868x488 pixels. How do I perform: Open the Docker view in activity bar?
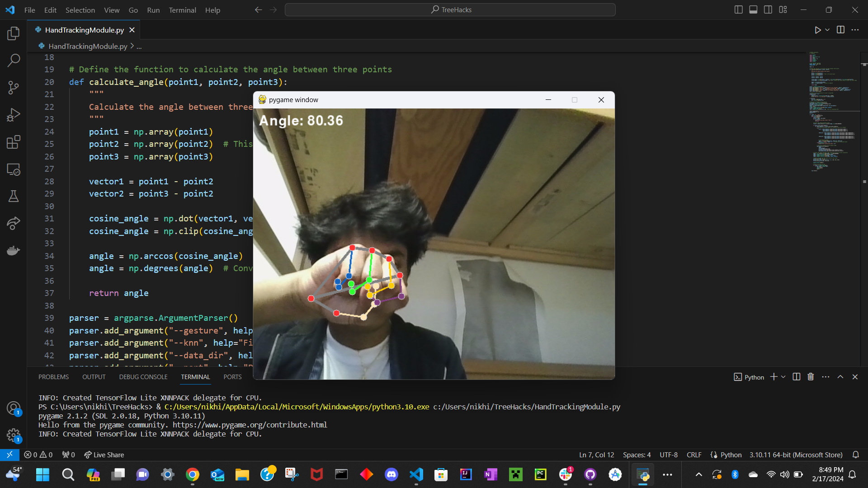tap(14, 250)
